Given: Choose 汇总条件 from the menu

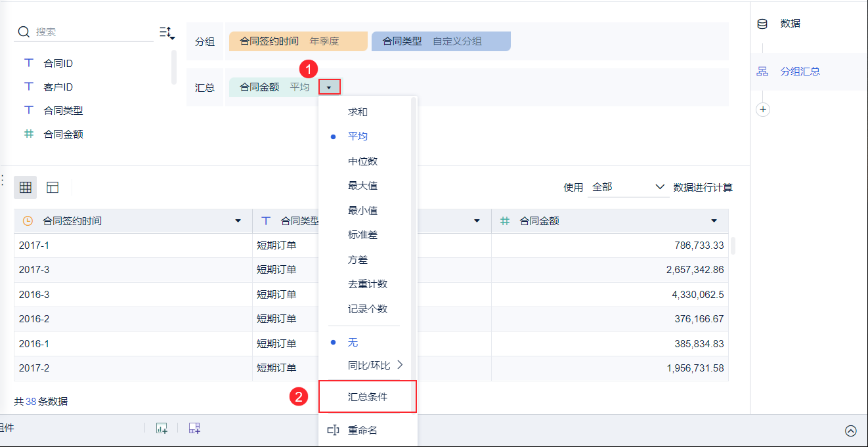Looking at the screenshot, I should 368,397.
